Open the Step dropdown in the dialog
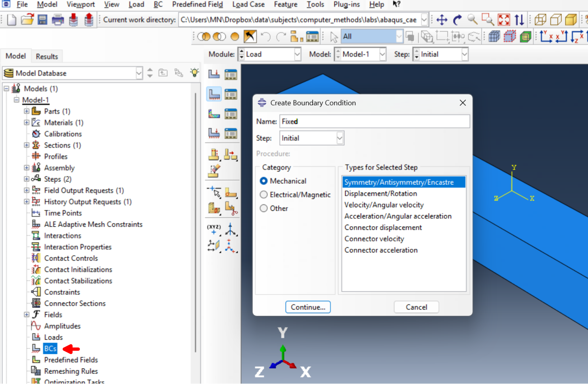588x384 pixels. click(x=339, y=138)
